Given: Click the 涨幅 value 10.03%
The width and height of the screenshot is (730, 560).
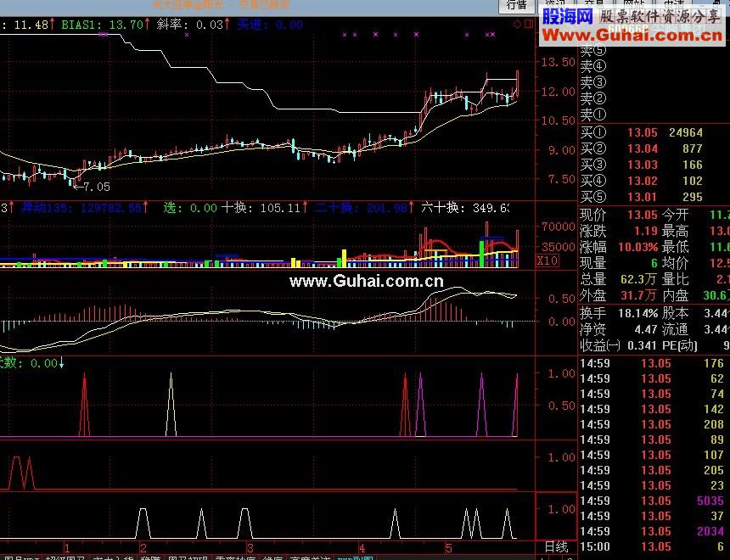Looking at the screenshot, I should [637, 247].
